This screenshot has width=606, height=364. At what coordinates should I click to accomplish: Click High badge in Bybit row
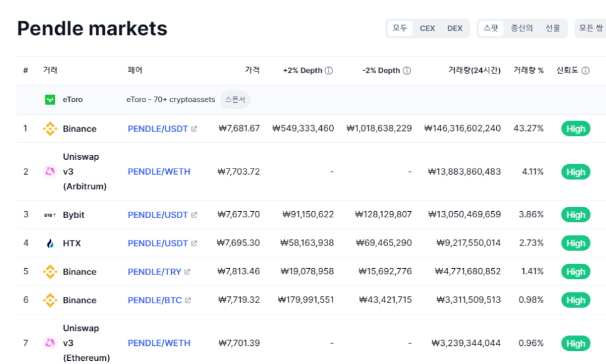(576, 215)
